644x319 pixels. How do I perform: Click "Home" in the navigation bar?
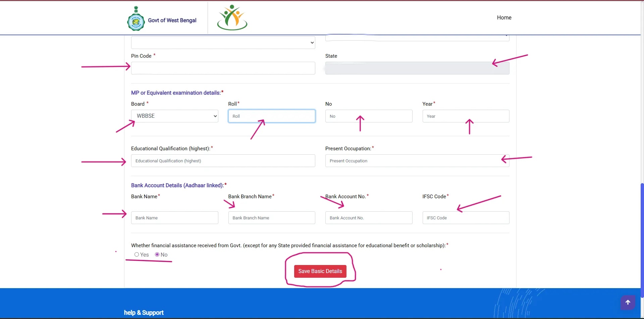point(504,17)
